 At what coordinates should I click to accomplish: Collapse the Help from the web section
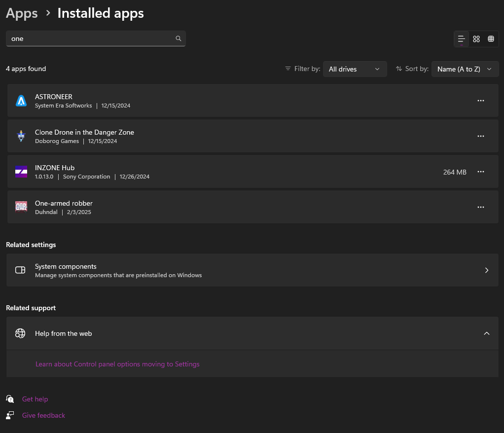coord(486,333)
